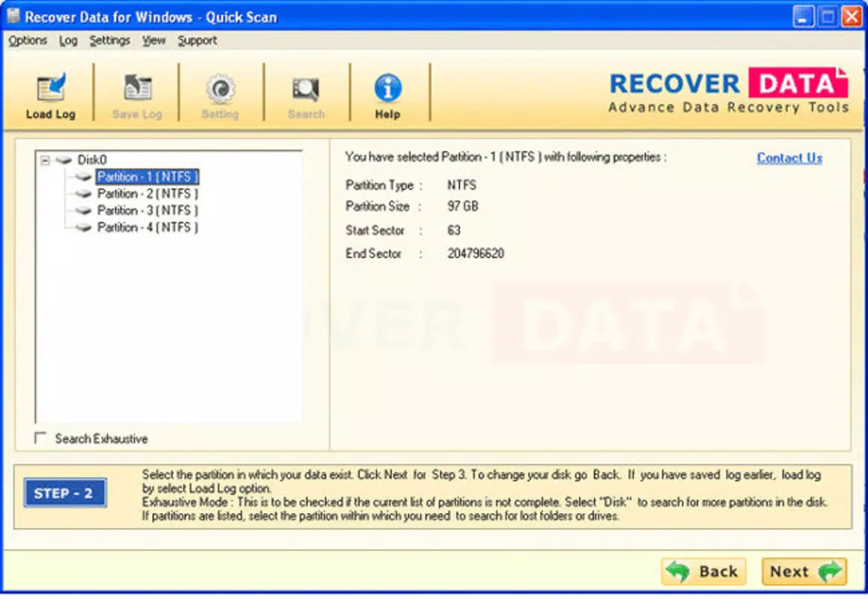The width and height of the screenshot is (868, 599).
Task: Click the Search magnifier toolbar icon
Action: (x=306, y=89)
